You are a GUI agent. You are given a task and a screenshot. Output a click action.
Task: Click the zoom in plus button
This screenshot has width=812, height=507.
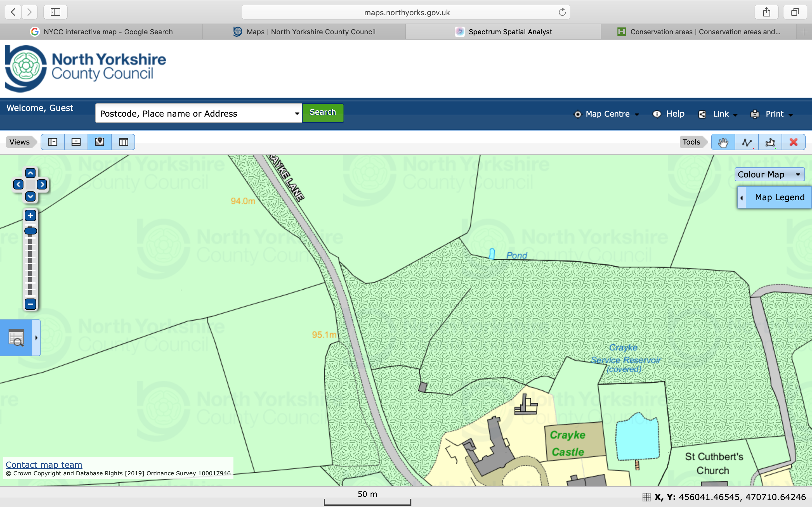pos(30,215)
